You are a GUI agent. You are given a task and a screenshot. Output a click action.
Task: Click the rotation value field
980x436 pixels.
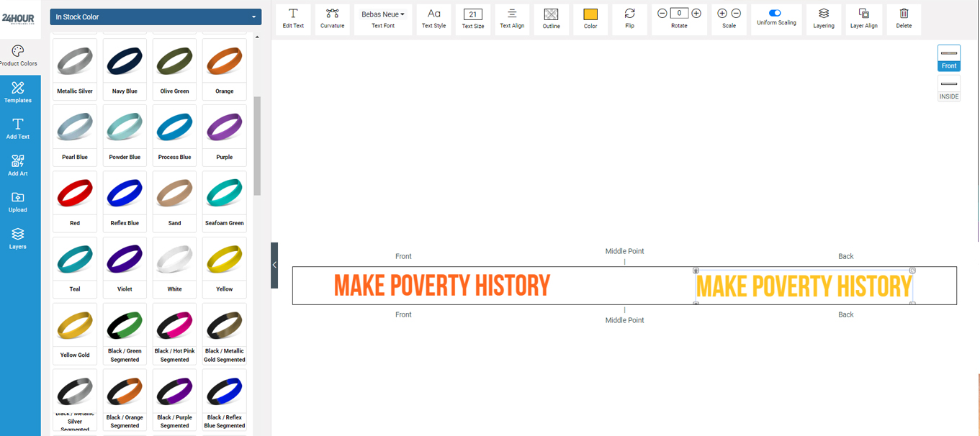pyautogui.click(x=679, y=13)
